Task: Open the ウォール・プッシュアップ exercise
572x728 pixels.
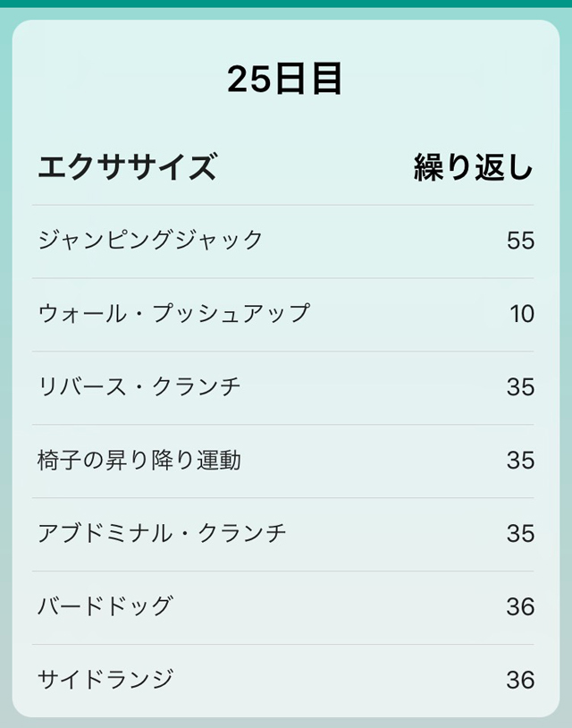Action: coord(173,313)
